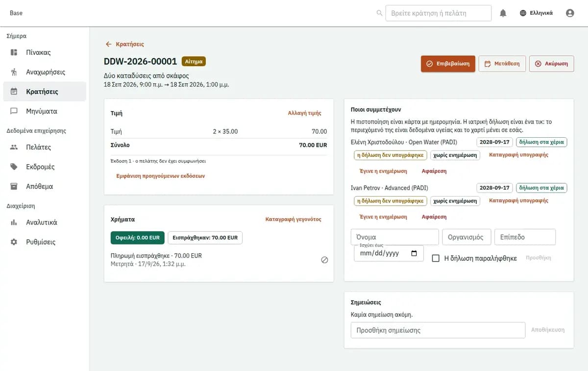588x371 pixels.
Task: Click Καταγραφή υπογραφής for Ελένη Χριστοδούλου
Action: pos(519,155)
